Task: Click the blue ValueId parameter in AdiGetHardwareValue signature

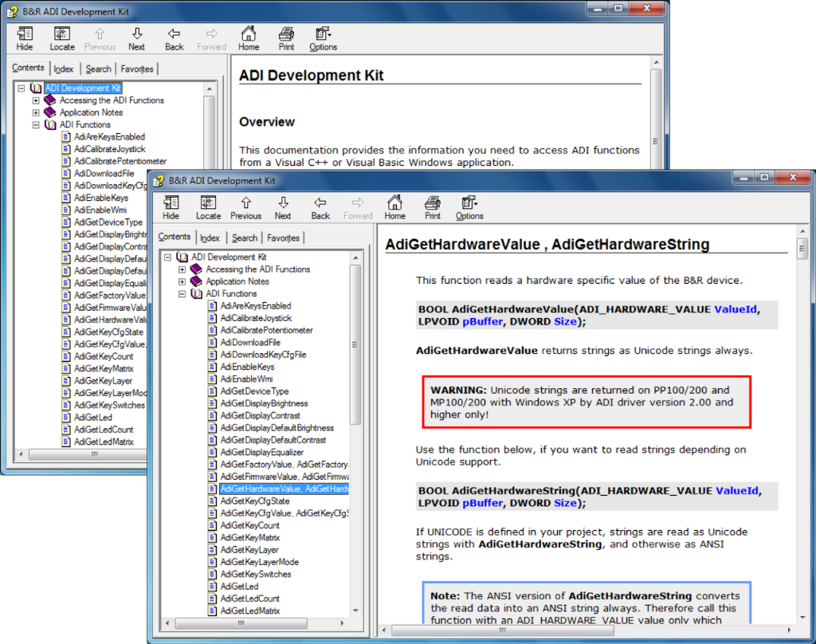Action: pyautogui.click(x=736, y=309)
